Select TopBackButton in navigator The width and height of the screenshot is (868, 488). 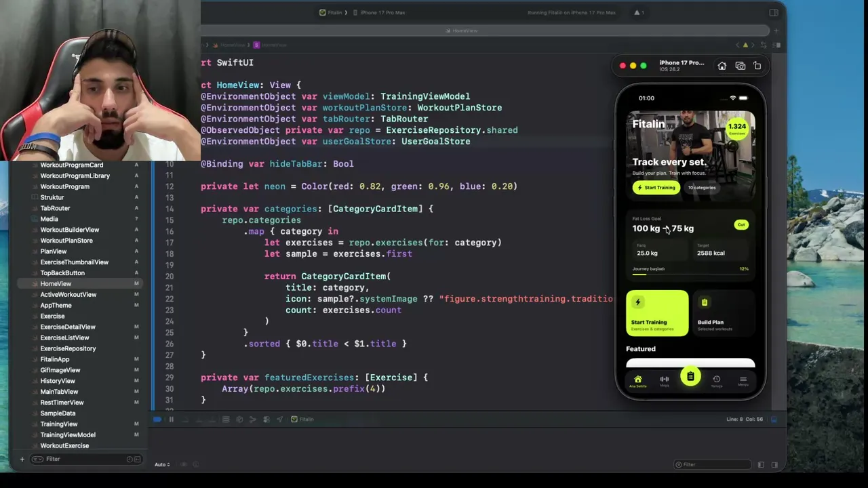click(x=62, y=273)
